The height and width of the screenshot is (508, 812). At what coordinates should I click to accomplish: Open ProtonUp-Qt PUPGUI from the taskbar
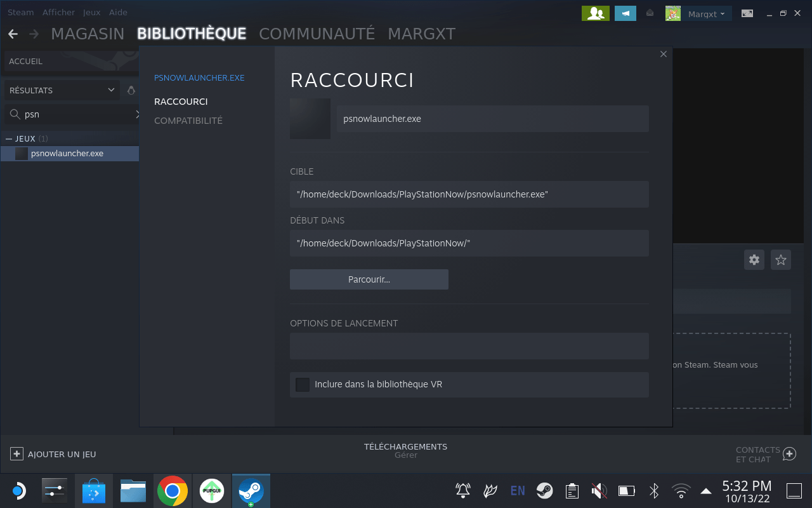(x=211, y=491)
